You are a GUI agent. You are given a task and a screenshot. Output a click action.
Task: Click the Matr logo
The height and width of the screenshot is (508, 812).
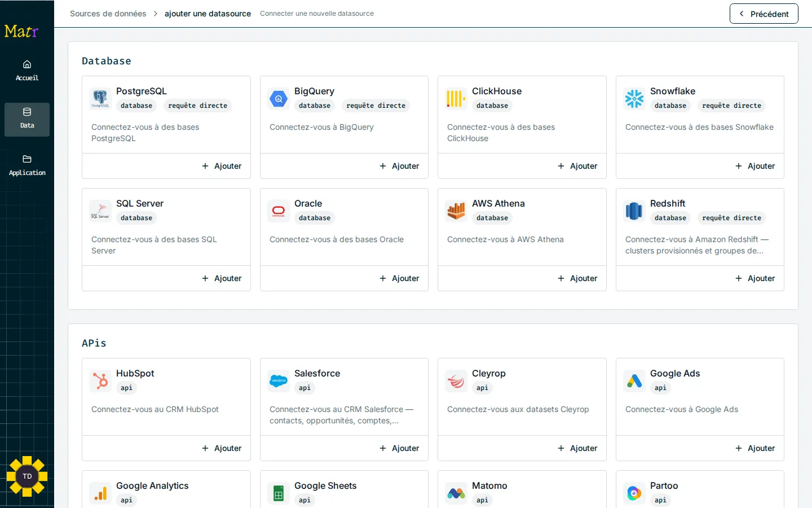coord(21,31)
